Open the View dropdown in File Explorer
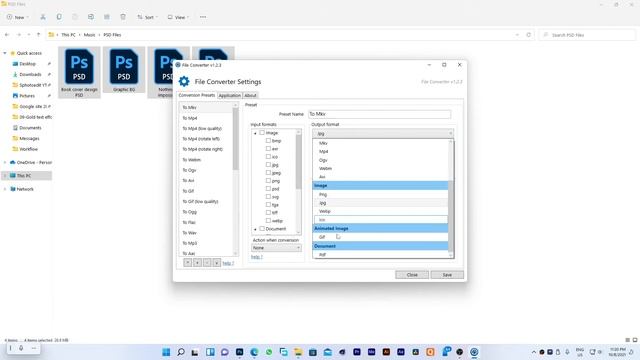640x360 pixels. (178, 17)
